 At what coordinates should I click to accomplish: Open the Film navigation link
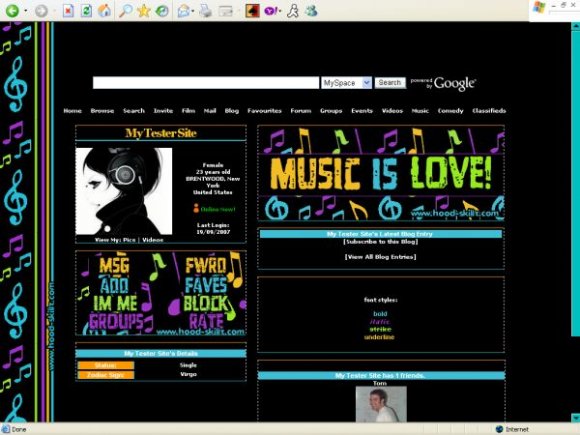[x=188, y=111]
